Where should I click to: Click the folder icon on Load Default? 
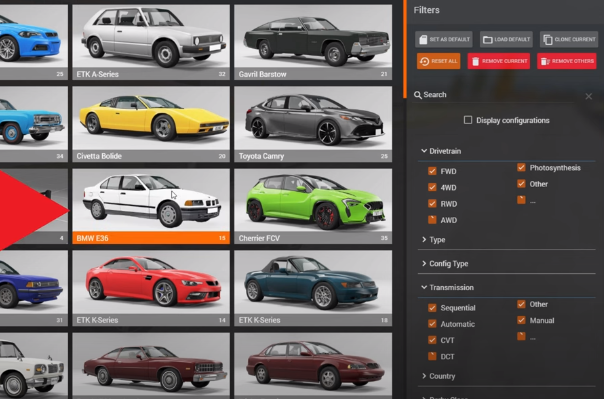click(x=488, y=40)
